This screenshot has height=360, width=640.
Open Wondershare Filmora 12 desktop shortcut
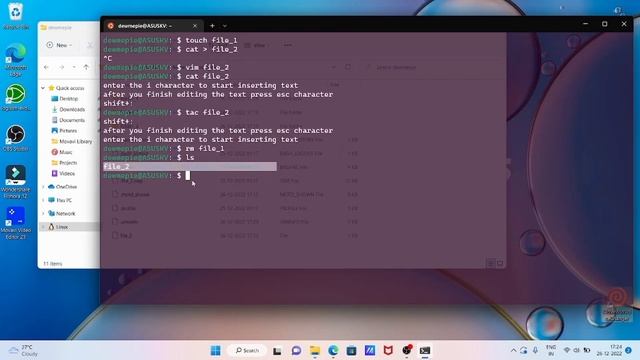point(16,182)
